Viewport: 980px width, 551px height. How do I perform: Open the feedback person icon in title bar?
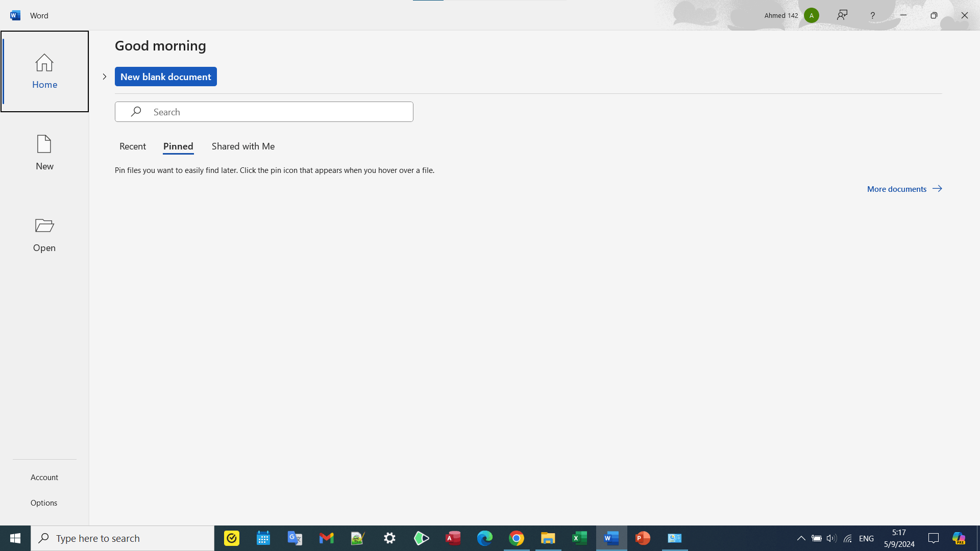(842, 15)
